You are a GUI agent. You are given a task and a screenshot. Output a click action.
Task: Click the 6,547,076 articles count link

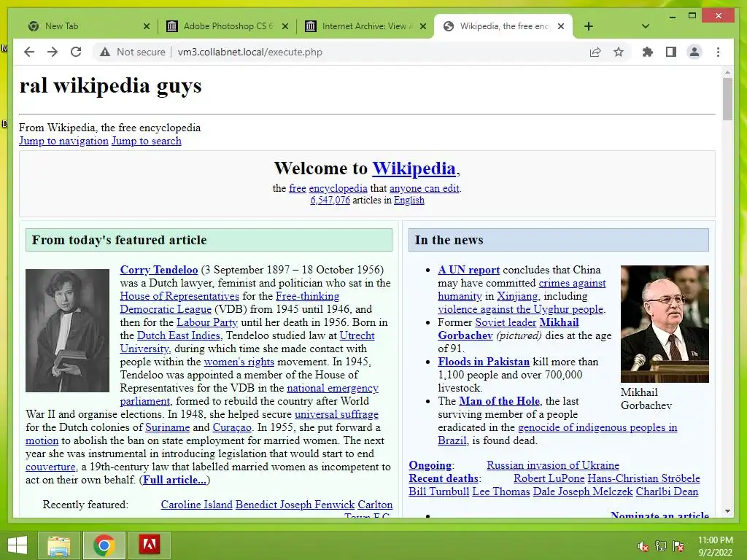pos(330,200)
